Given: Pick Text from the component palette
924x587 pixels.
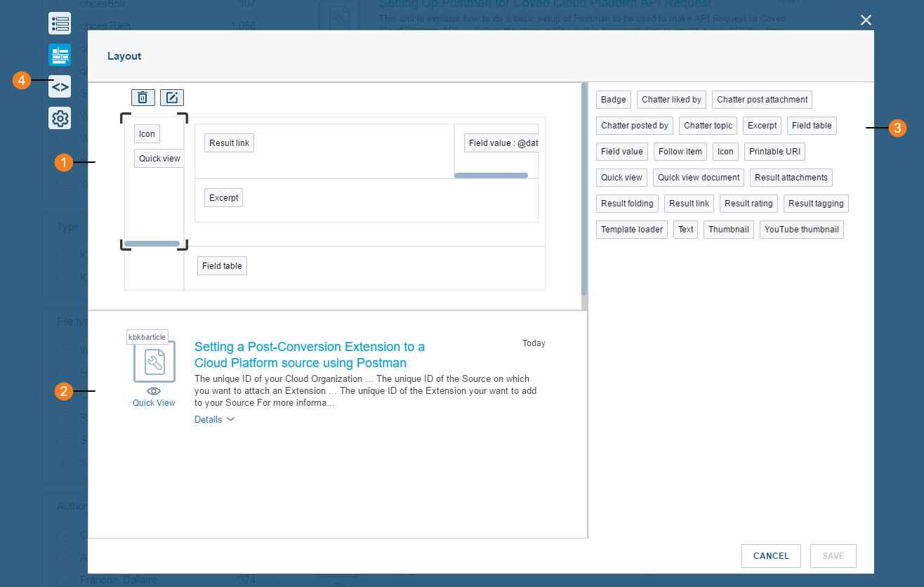Looking at the screenshot, I should pos(686,230).
